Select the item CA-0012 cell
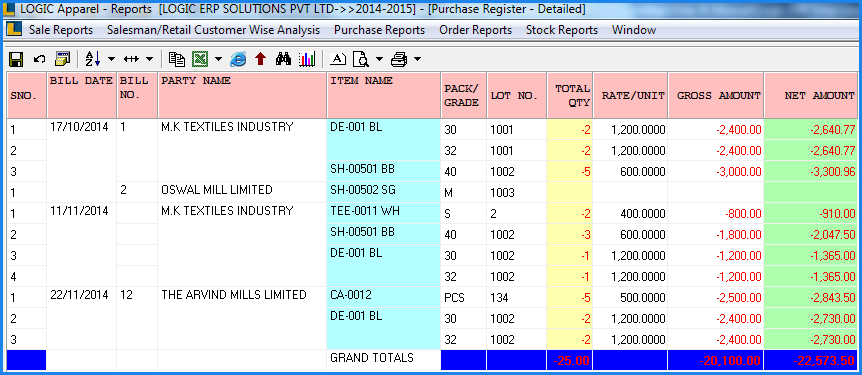Image resolution: width=862 pixels, height=375 pixels. click(384, 297)
